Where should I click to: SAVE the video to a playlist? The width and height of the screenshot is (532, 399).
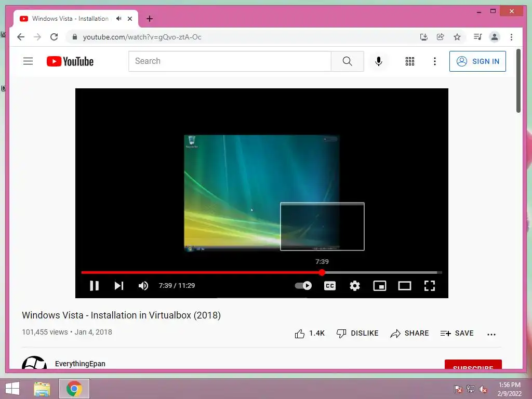tap(457, 334)
